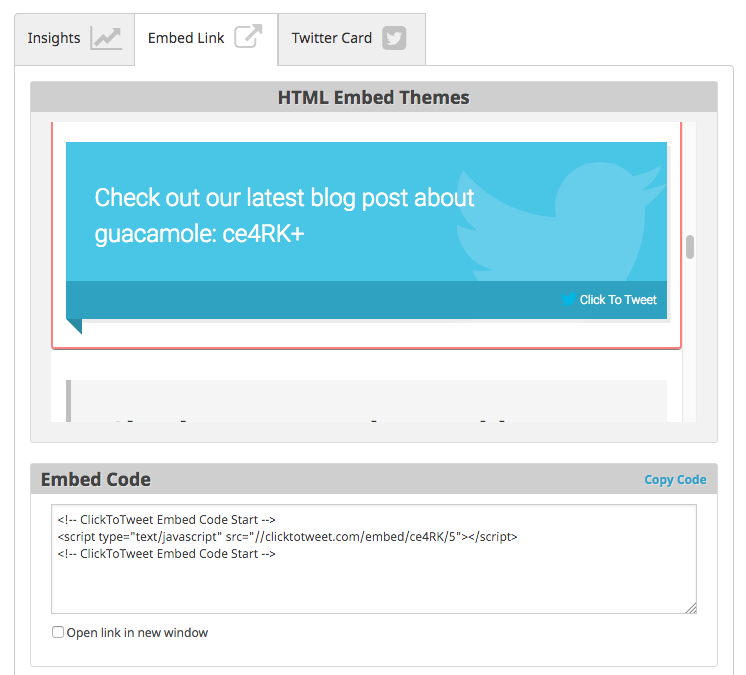Screen dimensions: 746x675
Task: Click the Embed Link external arrow icon
Action: point(248,36)
